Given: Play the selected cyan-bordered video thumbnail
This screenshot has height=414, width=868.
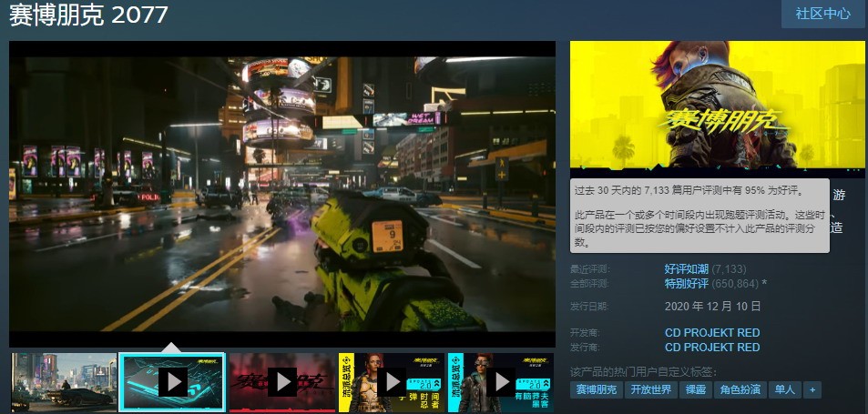Looking at the screenshot, I should tap(172, 381).
